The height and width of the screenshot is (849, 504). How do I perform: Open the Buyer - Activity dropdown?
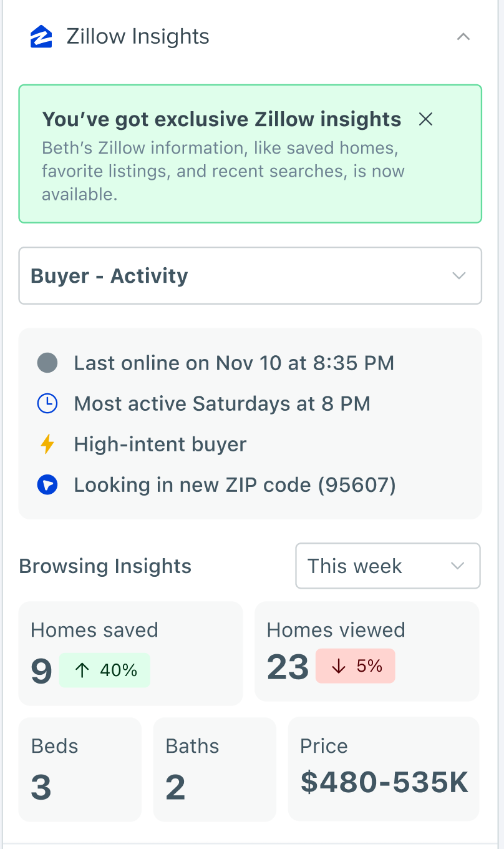[250, 276]
